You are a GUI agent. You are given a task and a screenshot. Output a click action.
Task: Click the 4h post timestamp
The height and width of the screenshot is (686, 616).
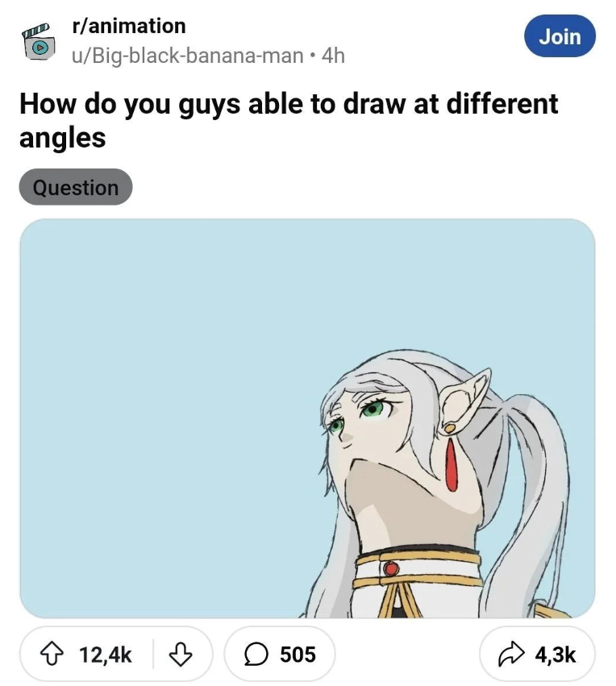tap(333, 56)
